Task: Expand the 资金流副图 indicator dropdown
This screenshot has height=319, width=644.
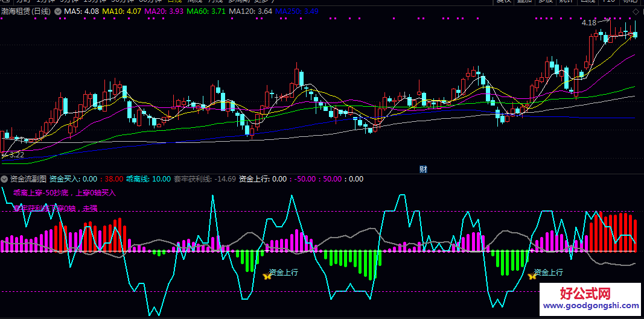Action: [4, 179]
